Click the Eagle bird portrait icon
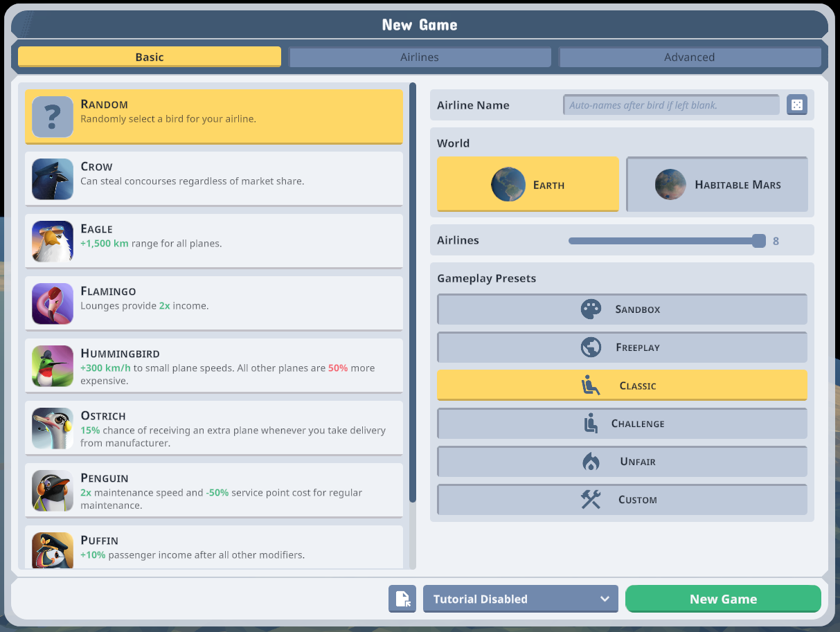Screen dimensions: 840x632 [x=53, y=242]
